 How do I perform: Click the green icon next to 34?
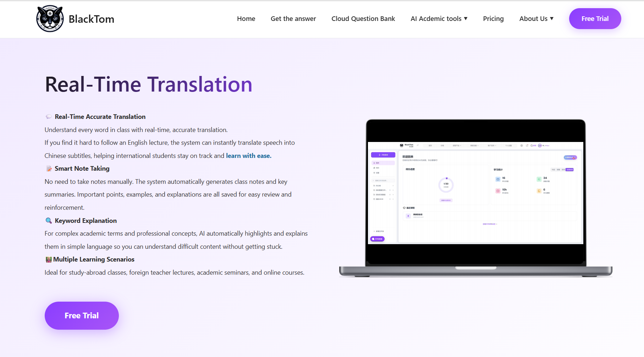pyautogui.click(x=539, y=179)
